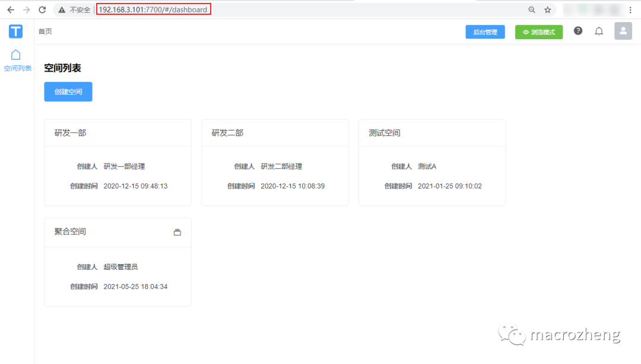This screenshot has width=641, height=364.
Task: Bookmark this page with the star icon
Action: point(547,10)
